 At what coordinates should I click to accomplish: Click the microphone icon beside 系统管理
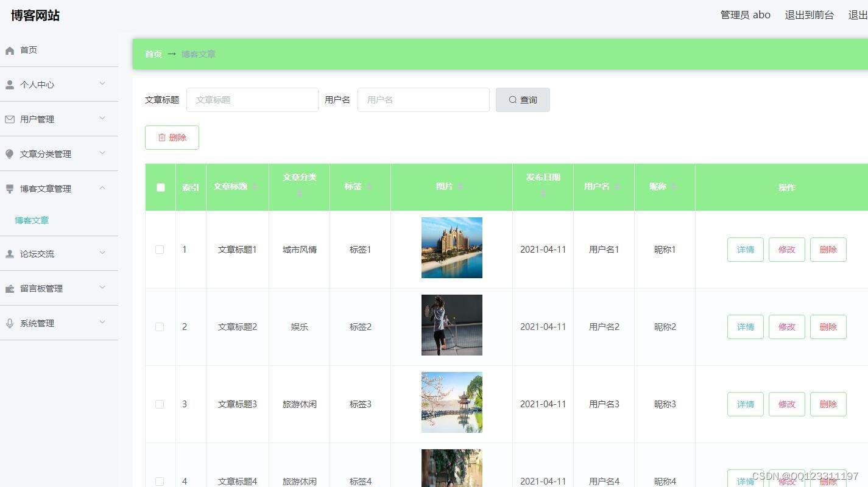point(10,323)
